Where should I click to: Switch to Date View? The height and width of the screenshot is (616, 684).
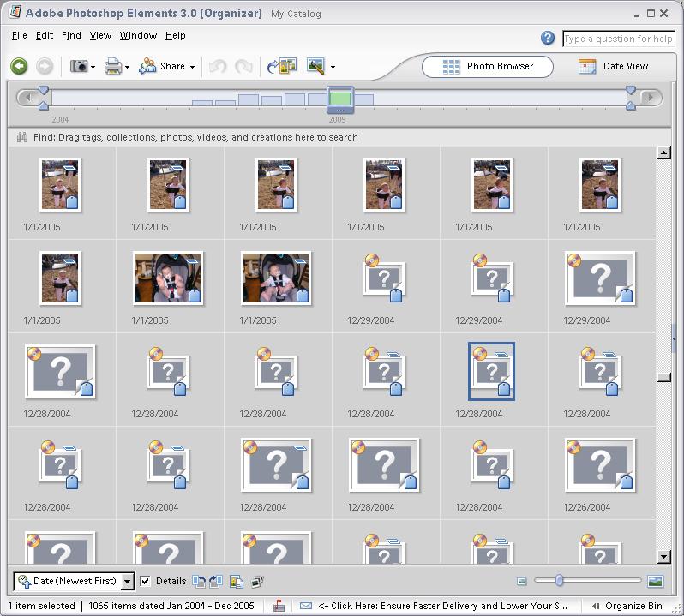(x=614, y=66)
